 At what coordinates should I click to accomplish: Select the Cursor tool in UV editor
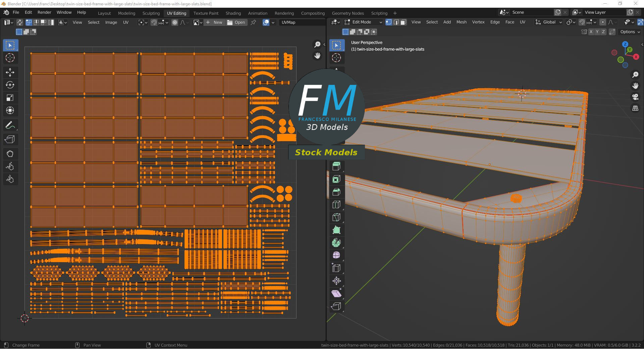10,58
